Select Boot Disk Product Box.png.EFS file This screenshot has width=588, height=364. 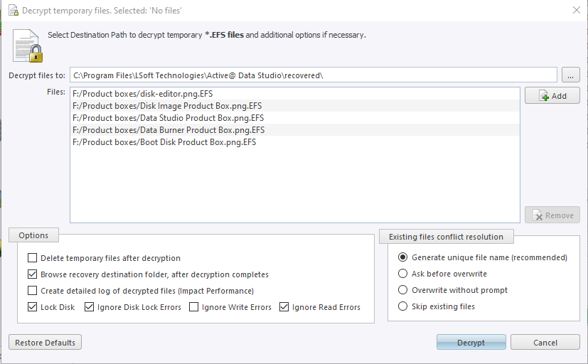click(x=295, y=142)
